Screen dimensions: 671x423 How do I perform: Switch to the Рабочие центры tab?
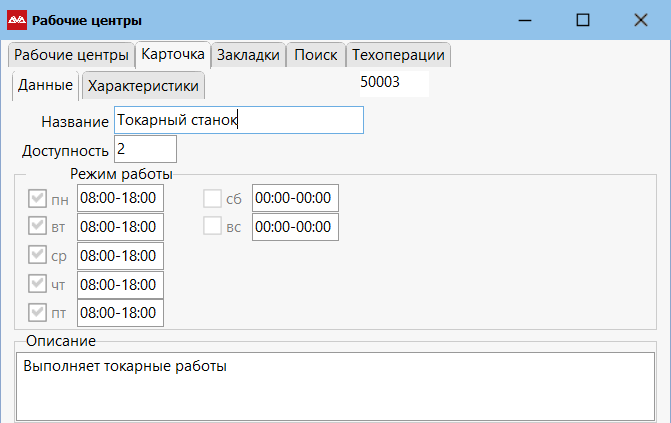click(71, 55)
